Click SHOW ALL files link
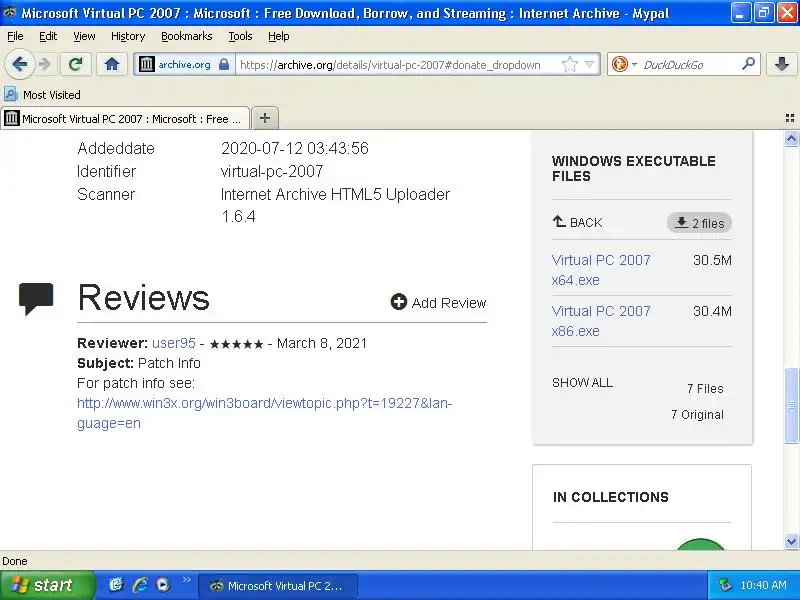 (582, 383)
